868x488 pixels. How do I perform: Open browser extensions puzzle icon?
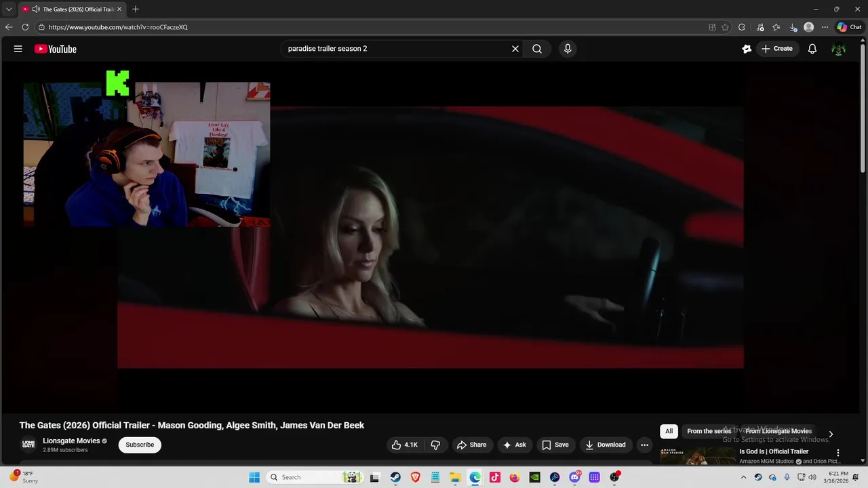pyautogui.click(x=741, y=27)
